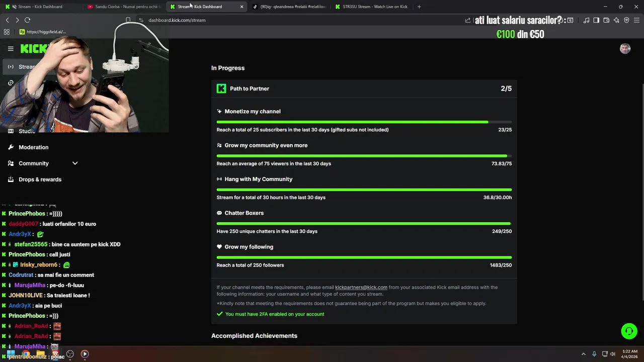Open Moderation in the sidebar
Image resolution: width=644 pixels, height=362 pixels.
(34, 147)
